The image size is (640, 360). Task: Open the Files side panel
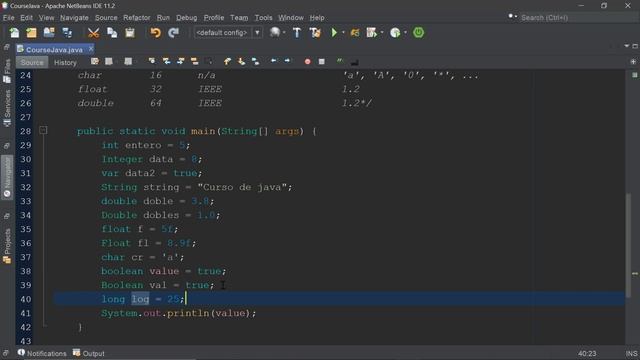click(x=7, y=71)
